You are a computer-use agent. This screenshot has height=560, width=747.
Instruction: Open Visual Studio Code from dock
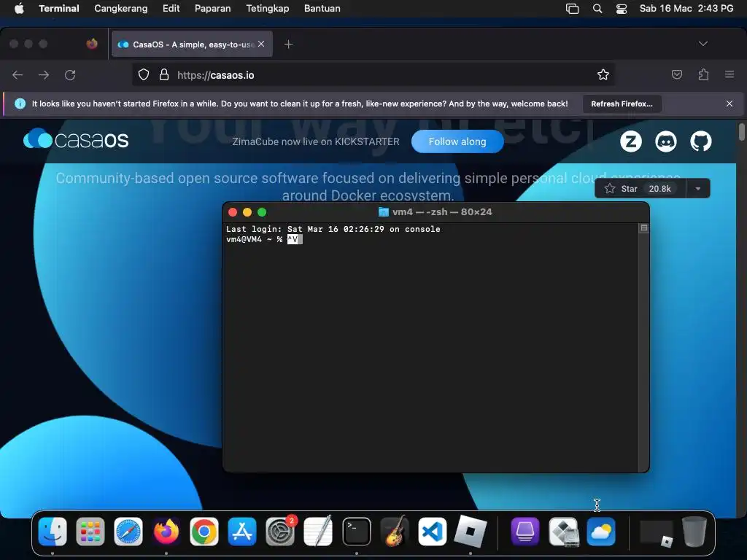(x=432, y=532)
